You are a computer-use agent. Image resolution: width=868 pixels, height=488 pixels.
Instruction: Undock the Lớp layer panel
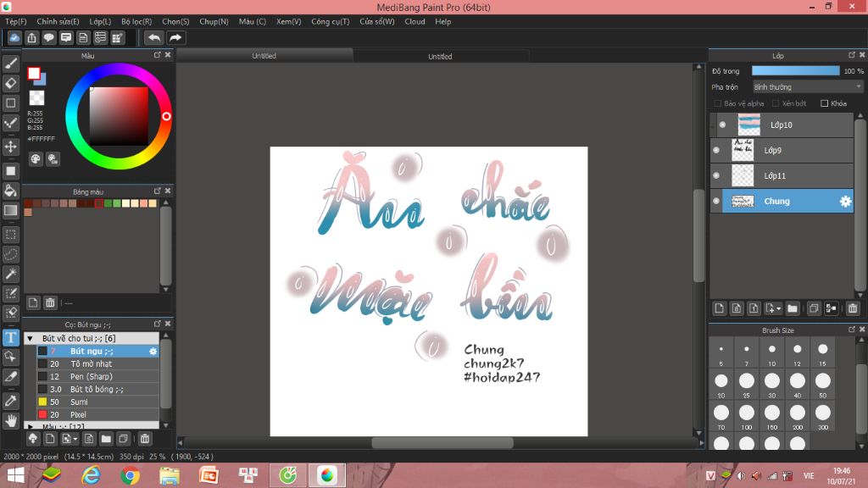point(851,55)
